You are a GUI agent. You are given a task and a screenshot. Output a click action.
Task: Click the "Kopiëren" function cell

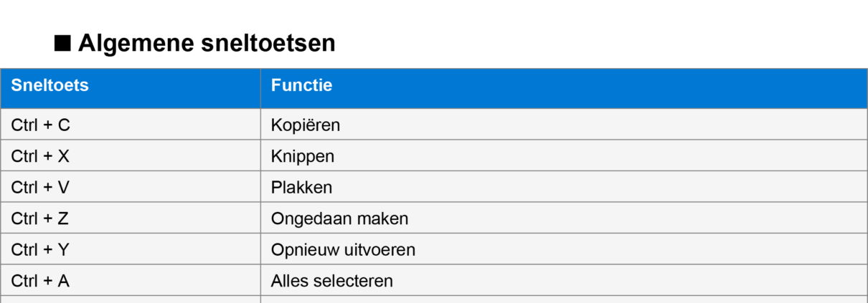[305, 125]
